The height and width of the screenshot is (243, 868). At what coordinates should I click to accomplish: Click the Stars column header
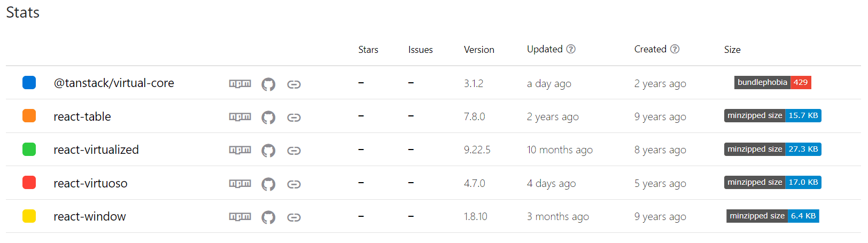(x=368, y=50)
